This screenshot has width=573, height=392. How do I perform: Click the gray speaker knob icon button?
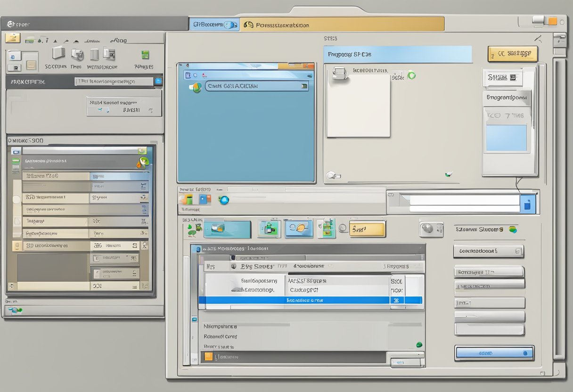point(431,229)
